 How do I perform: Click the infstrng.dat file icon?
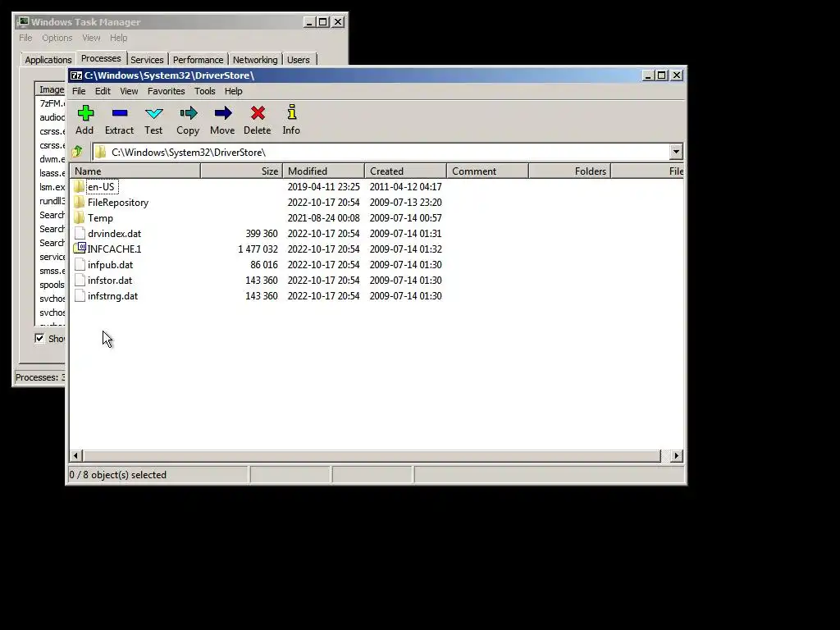click(x=80, y=295)
